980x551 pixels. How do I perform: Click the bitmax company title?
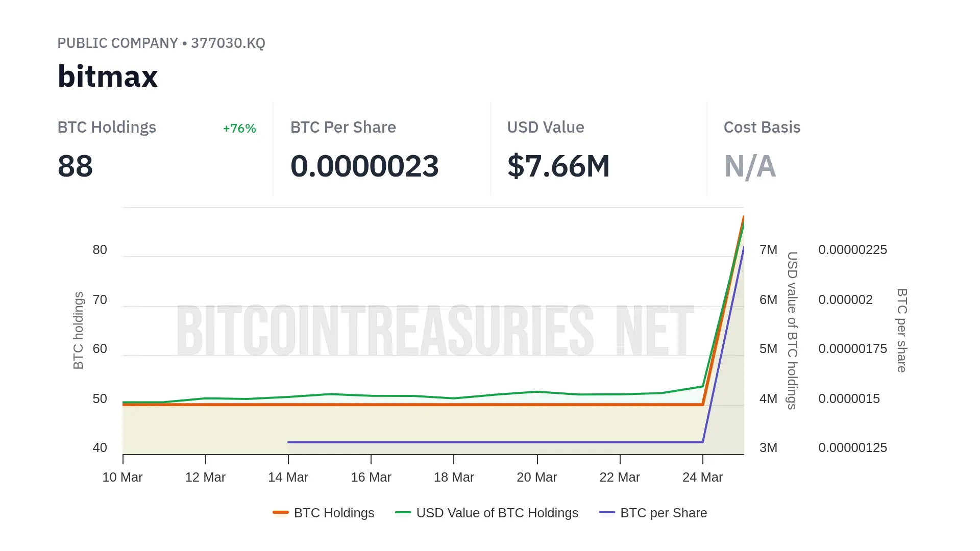coord(108,77)
